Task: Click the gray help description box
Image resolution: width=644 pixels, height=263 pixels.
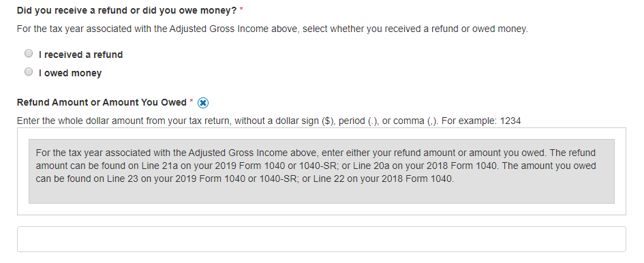Action: click(321, 172)
